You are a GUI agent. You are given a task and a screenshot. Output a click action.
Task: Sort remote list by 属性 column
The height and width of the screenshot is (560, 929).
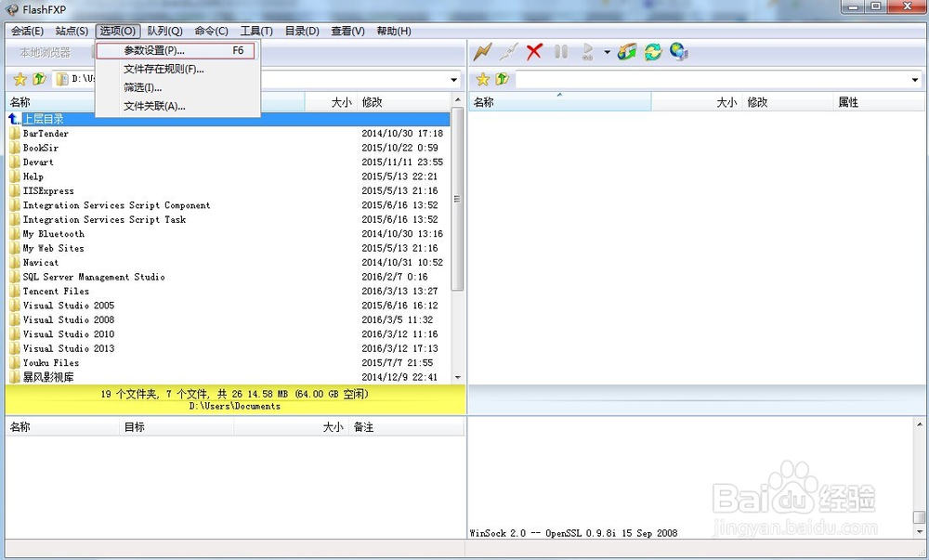tap(878, 102)
